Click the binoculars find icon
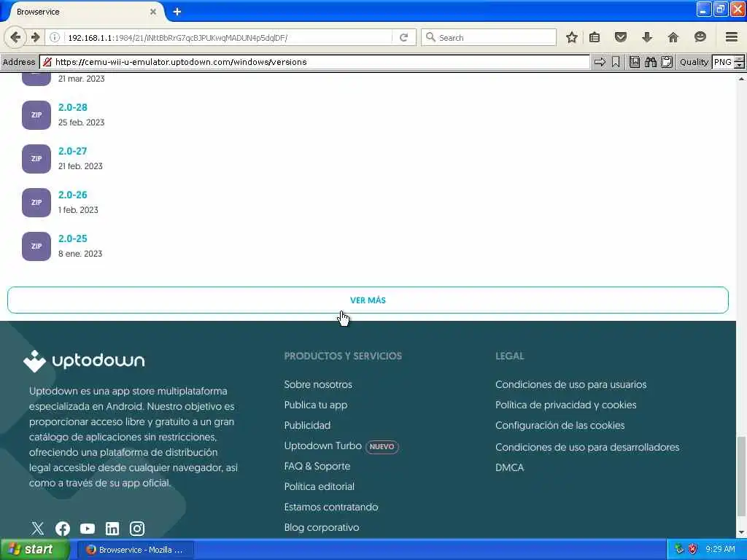Screen dimensions: 747x560 [650, 62]
